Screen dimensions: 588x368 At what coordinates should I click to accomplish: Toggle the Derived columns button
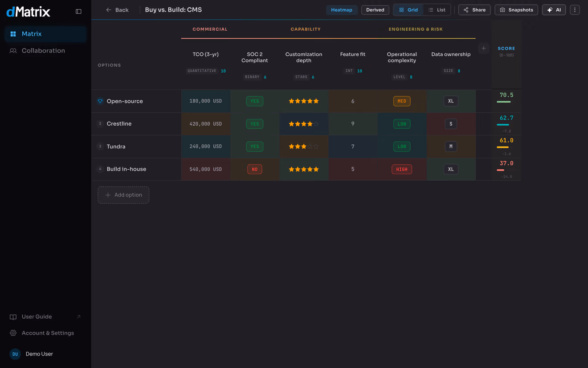(x=375, y=10)
